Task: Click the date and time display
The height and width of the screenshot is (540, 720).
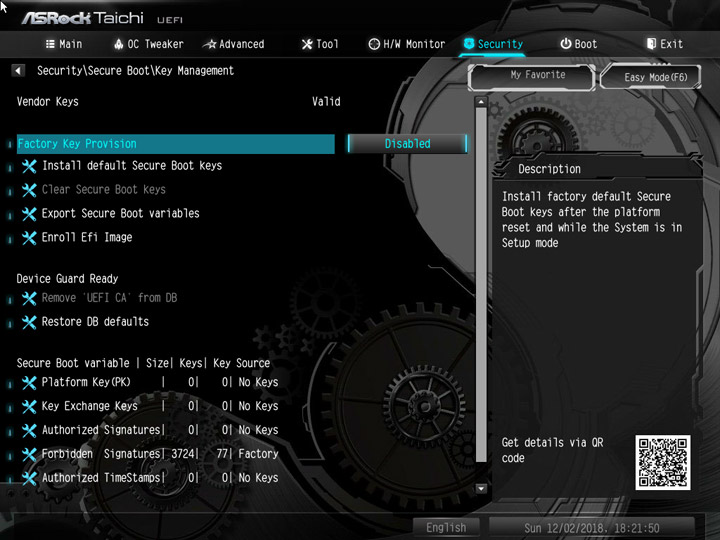Action: click(591, 528)
